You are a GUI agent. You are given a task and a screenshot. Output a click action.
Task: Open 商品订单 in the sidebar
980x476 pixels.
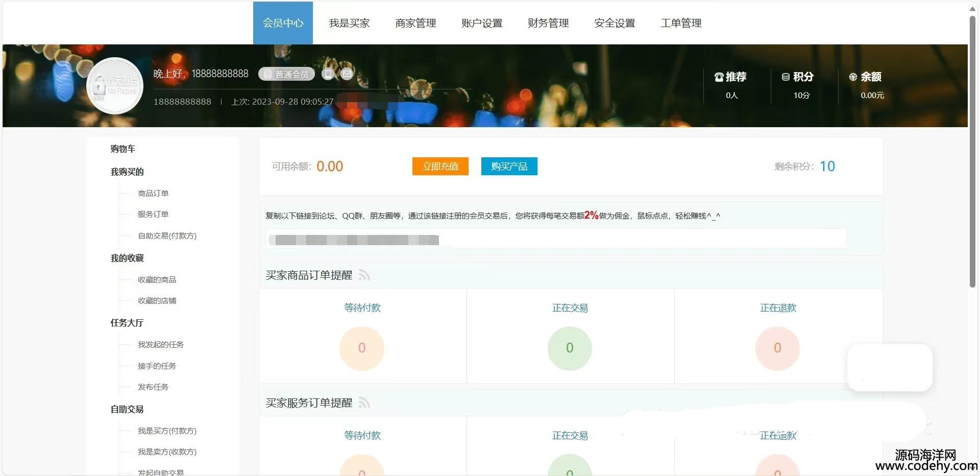153,194
